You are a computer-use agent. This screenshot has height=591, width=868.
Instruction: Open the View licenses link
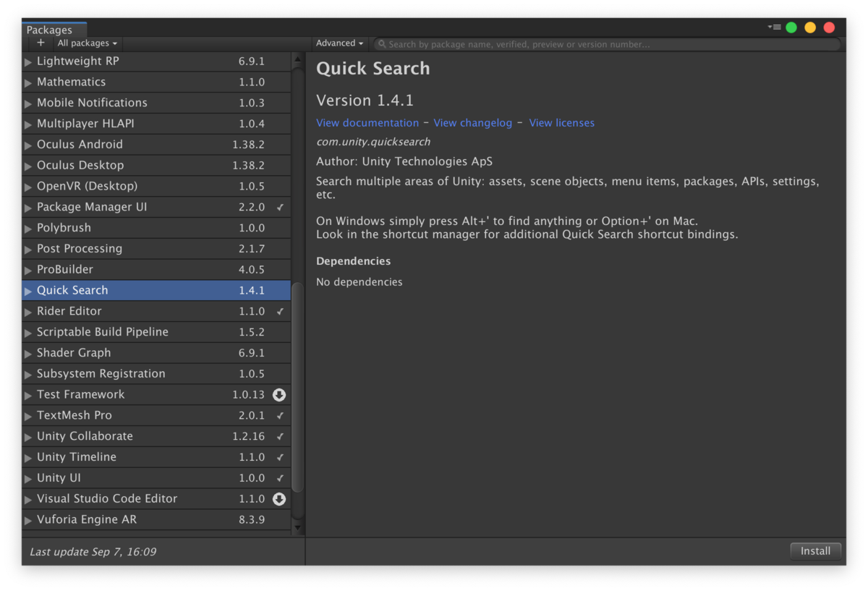(x=562, y=123)
